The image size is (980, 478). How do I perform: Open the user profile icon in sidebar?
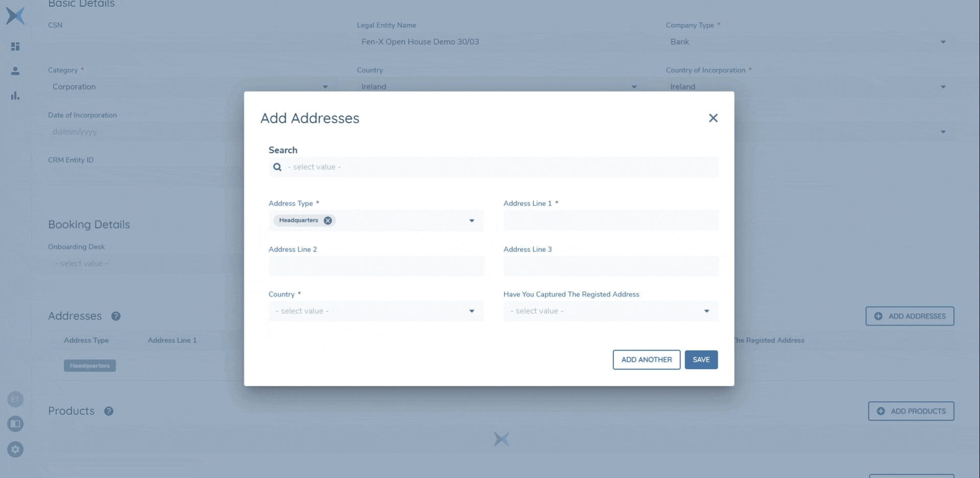click(x=15, y=71)
